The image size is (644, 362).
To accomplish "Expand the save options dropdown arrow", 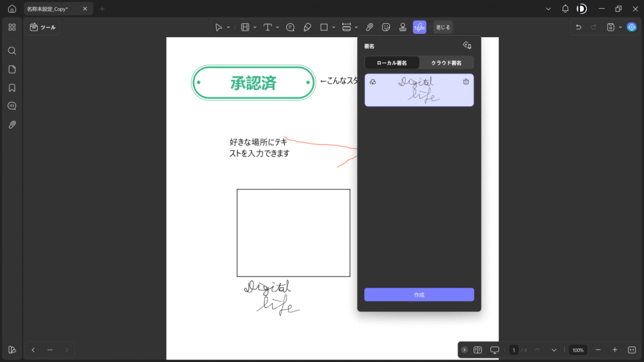I will (x=620, y=27).
